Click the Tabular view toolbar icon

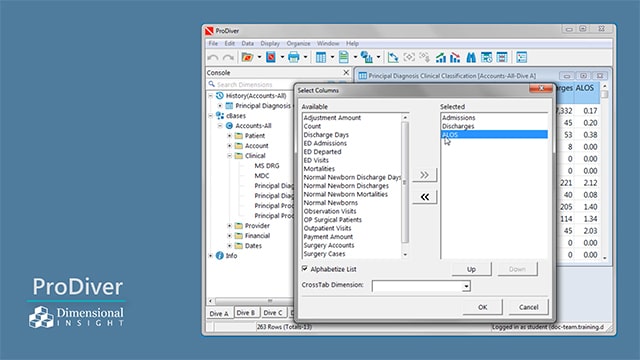[x=321, y=58]
